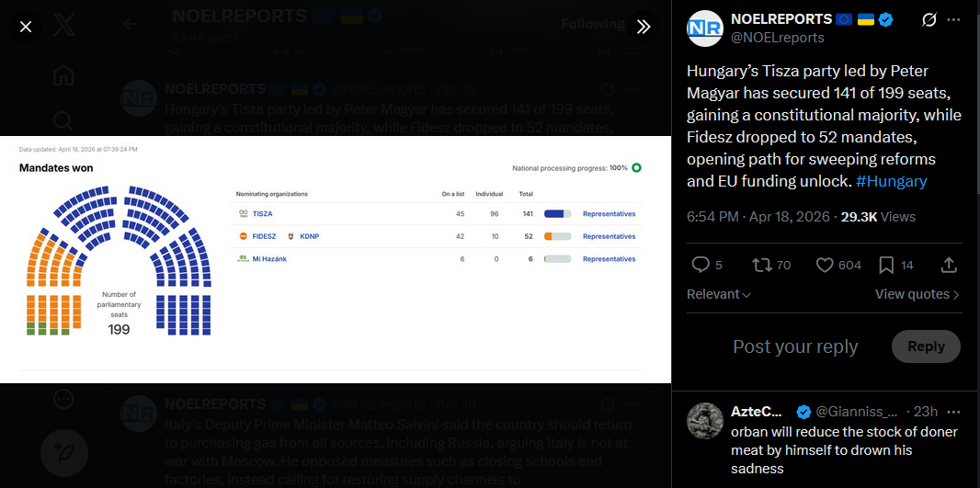The width and height of the screenshot is (980, 488).
Task: Click the 23h timestamp on AzteC reply
Action: (x=925, y=412)
